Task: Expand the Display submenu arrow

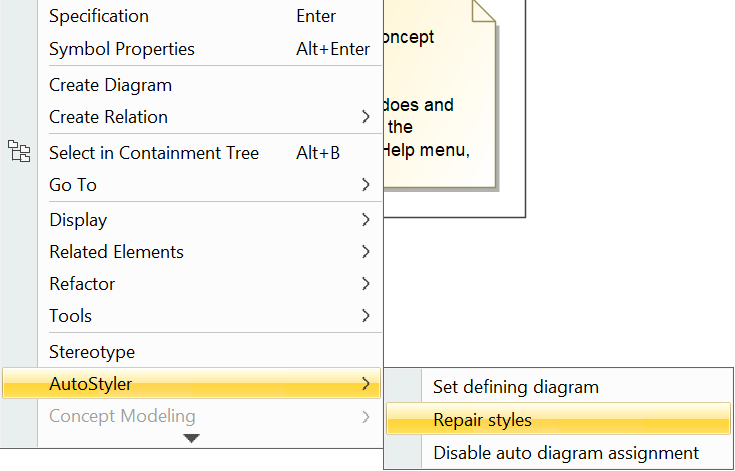Action: pos(366,220)
